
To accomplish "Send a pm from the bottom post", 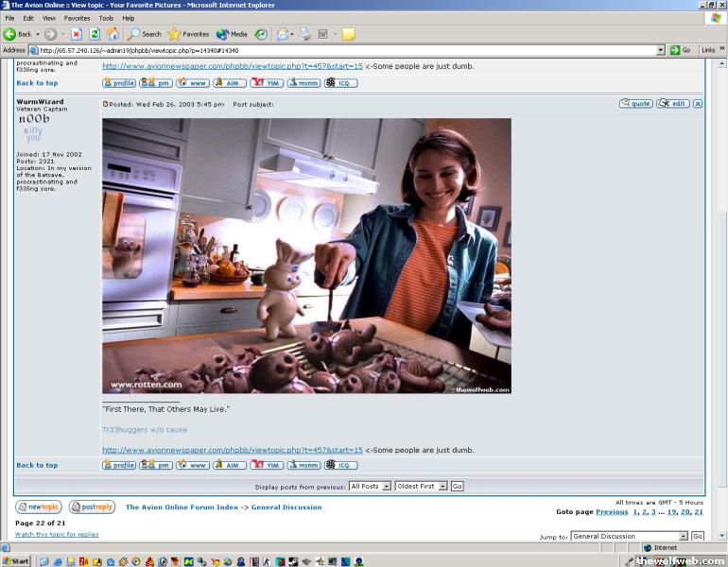I will 156,465.
